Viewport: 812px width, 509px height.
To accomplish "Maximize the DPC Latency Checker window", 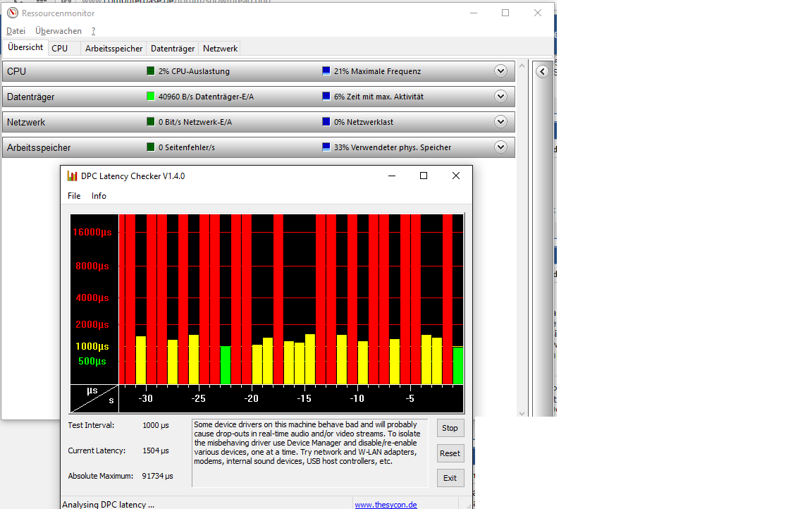I will tap(424, 176).
